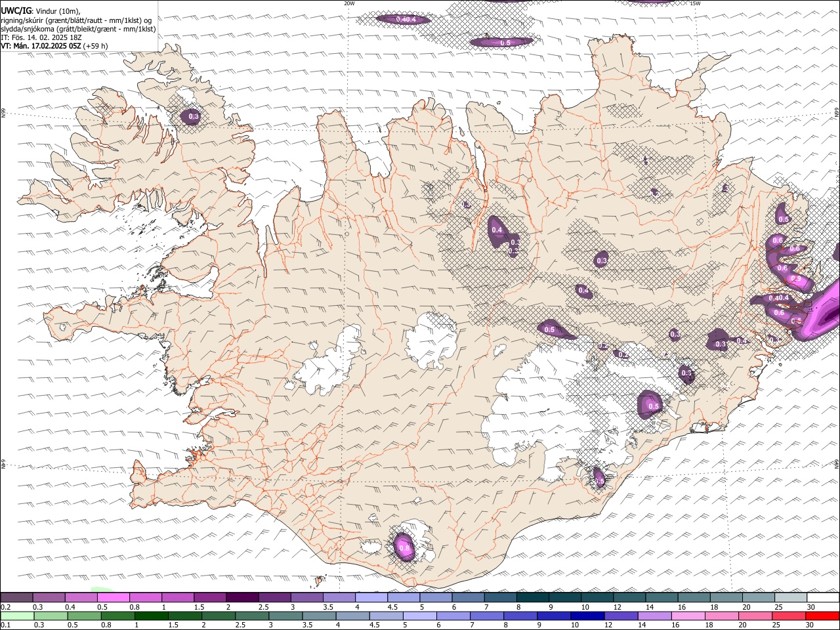Select the dark teal 8–9 swatch, upper scale
This screenshot has height=630, width=840.
click(532, 597)
